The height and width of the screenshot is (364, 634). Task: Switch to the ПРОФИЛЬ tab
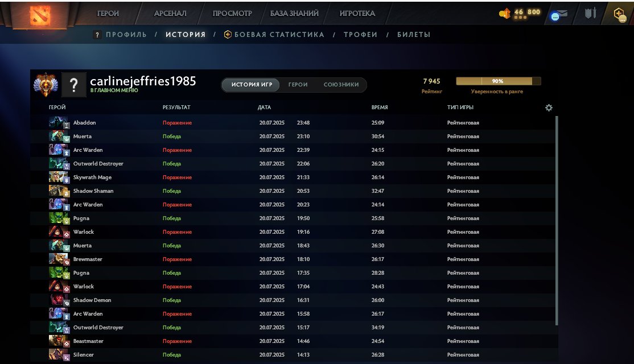pos(126,35)
